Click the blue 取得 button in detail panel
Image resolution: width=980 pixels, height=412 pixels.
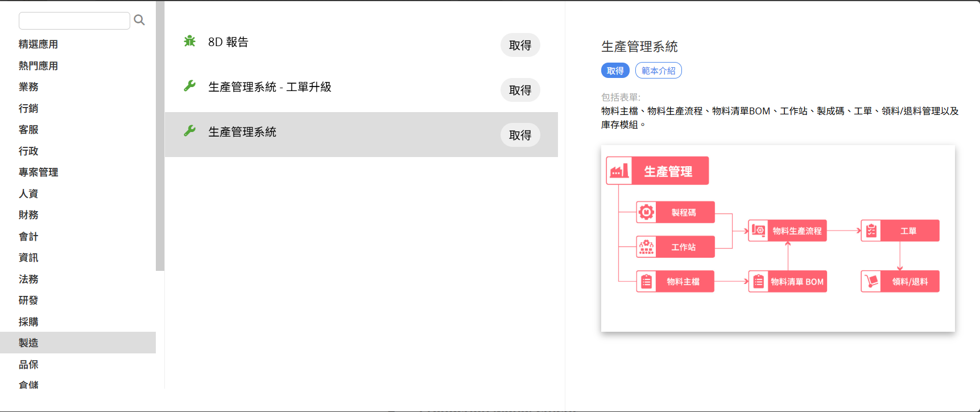click(615, 71)
